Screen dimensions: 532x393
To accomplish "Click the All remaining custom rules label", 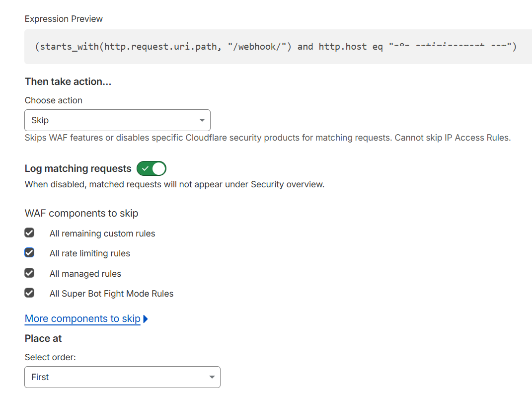I will point(102,234).
